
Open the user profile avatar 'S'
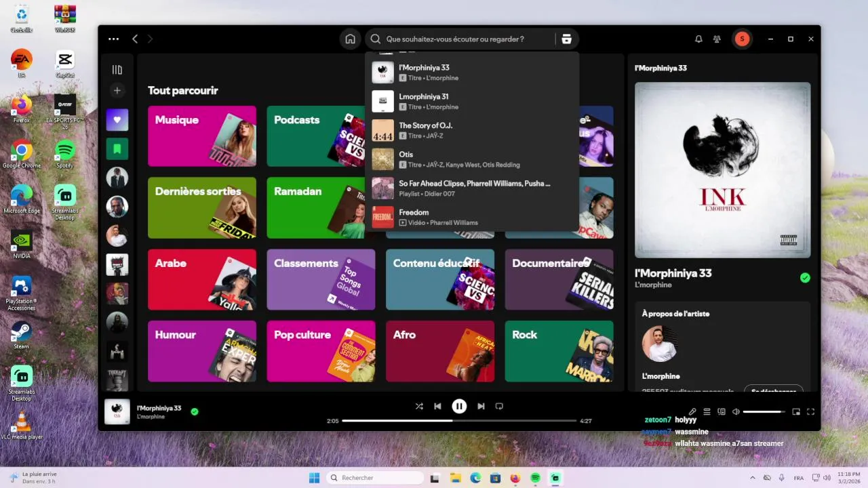(x=742, y=39)
